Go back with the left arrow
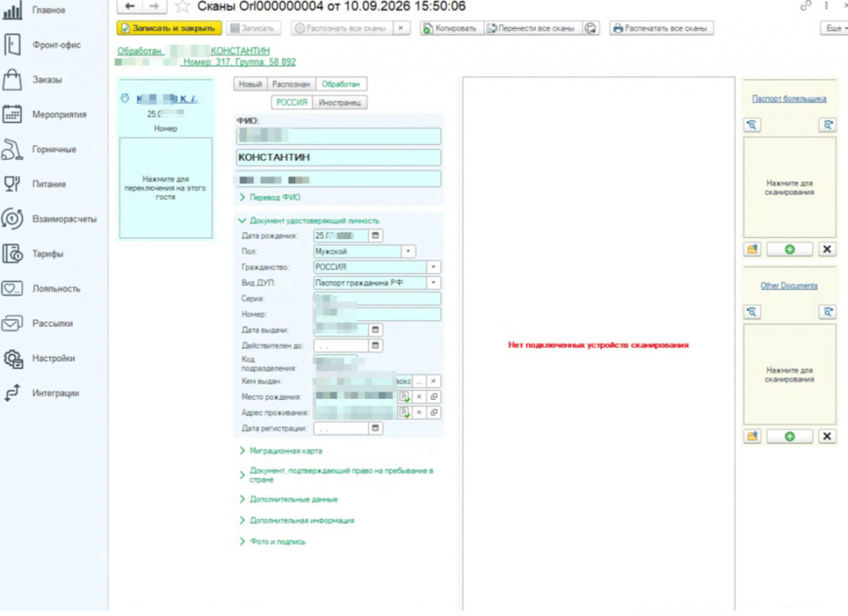 point(130,7)
